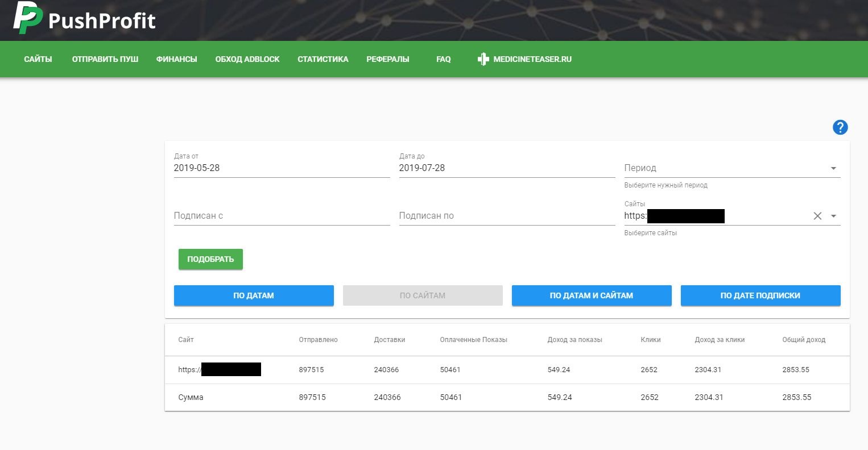Open the Сайты dropdown arrow

click(x=833, y=216)
